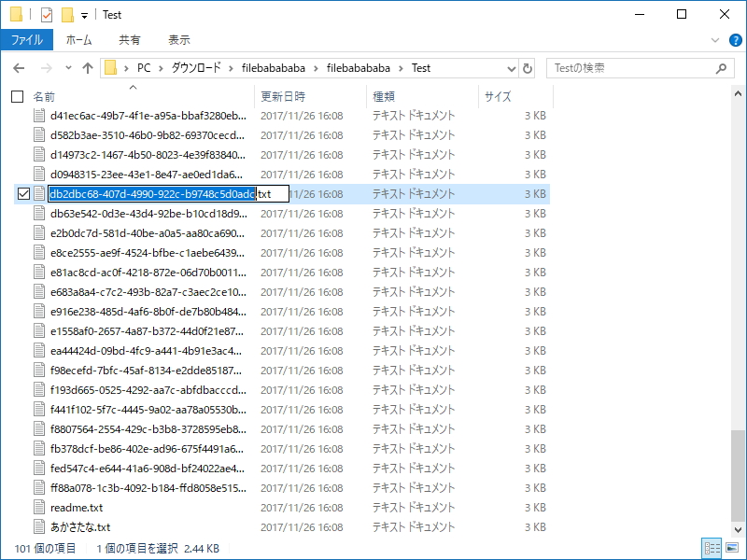Expand the chevron after PC in address bar
747x560 pixels.
point(161,68)
